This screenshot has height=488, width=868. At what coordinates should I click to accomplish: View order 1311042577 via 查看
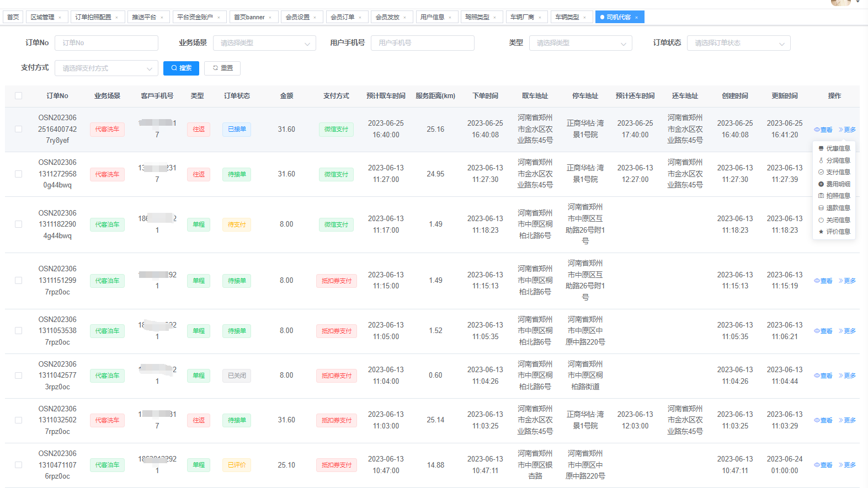pyautogui.click(x=823, y=376)
